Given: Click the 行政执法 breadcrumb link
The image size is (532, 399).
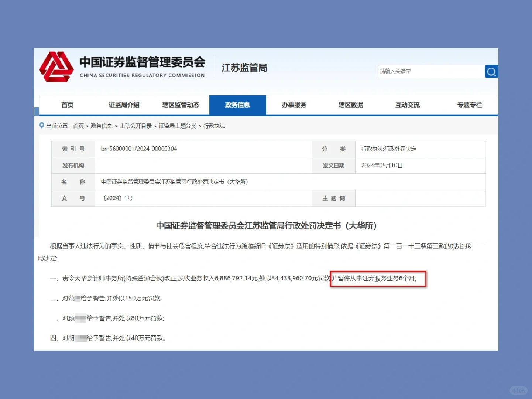Looking at the screenshot, I should (x=214, y=126).
